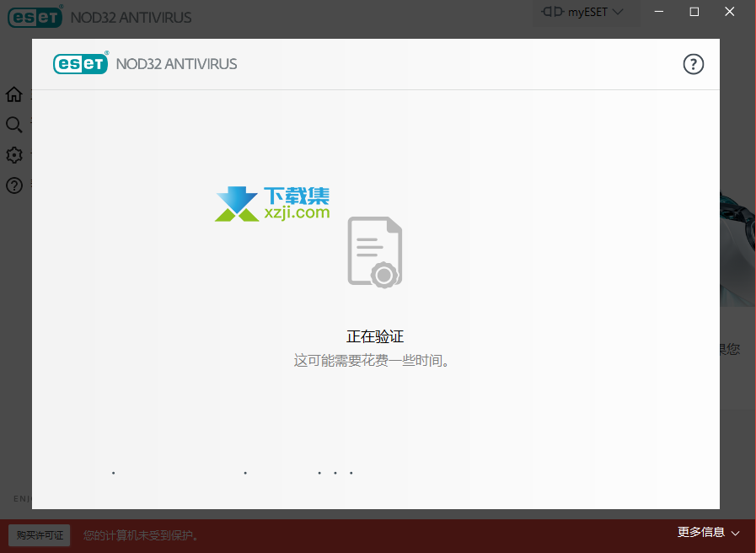Click the ESET logo in the dialog header

(81, 63)
